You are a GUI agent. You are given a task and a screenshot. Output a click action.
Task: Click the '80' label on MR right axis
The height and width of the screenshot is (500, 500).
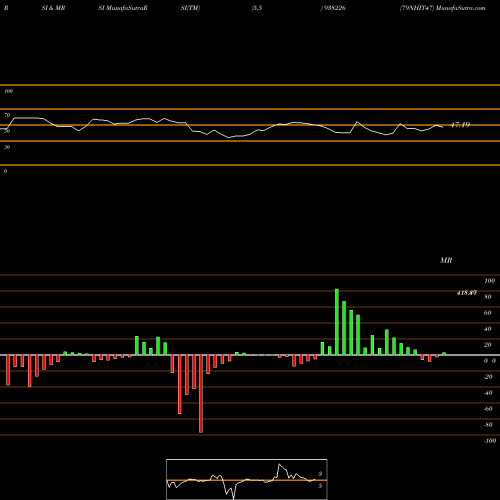(488, 297)
